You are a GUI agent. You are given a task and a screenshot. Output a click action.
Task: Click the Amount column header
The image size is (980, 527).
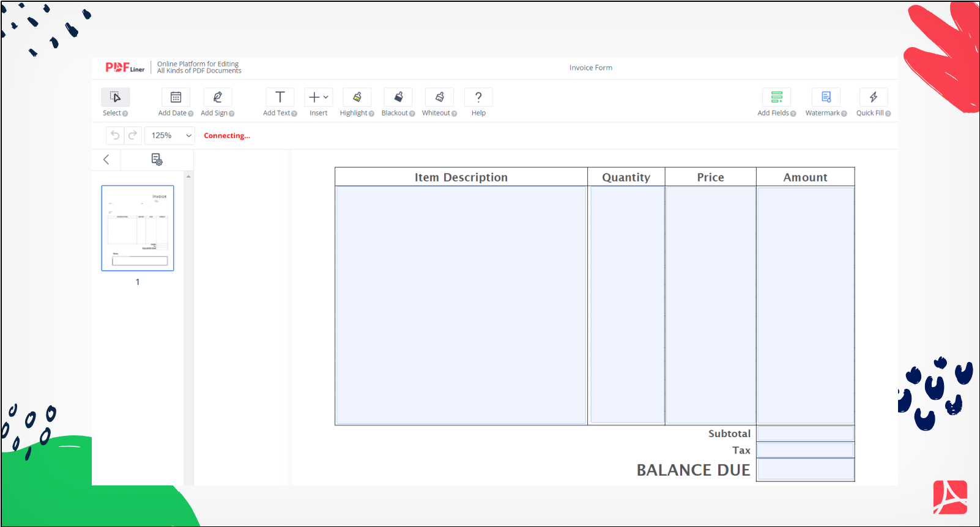click(x=806, y=177)
